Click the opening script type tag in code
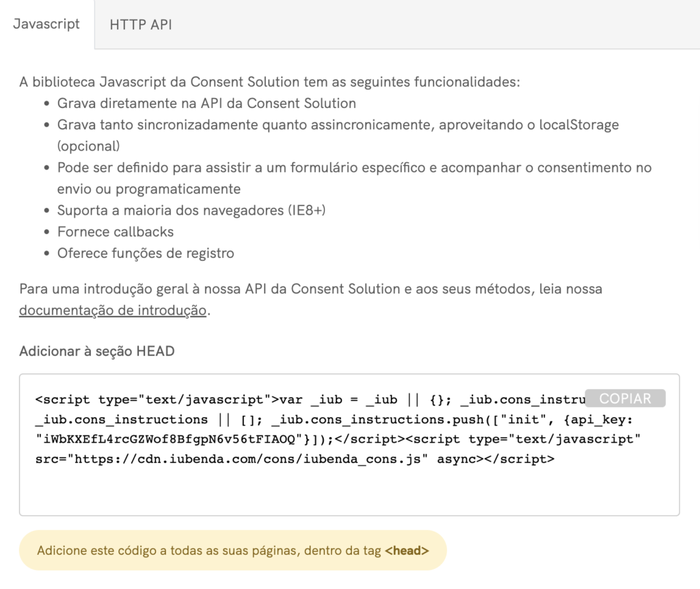The image size is (700, 589). (154, 400)
